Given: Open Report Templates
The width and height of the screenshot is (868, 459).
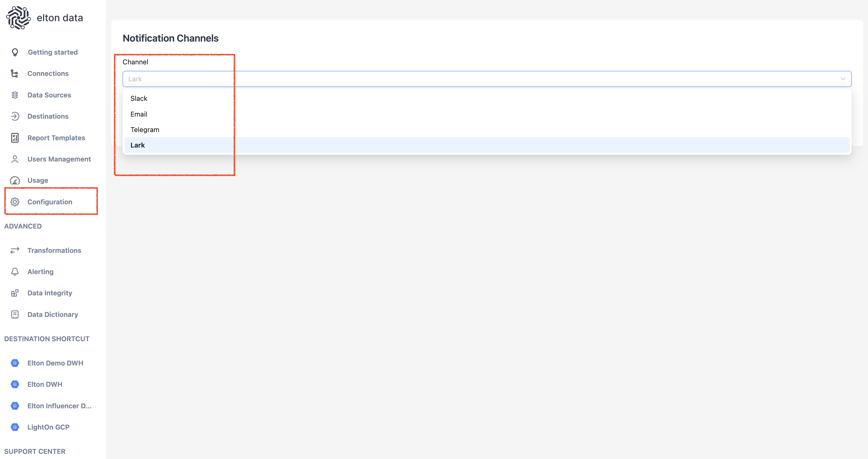Looking at the screenshot, I should (56, 138).
